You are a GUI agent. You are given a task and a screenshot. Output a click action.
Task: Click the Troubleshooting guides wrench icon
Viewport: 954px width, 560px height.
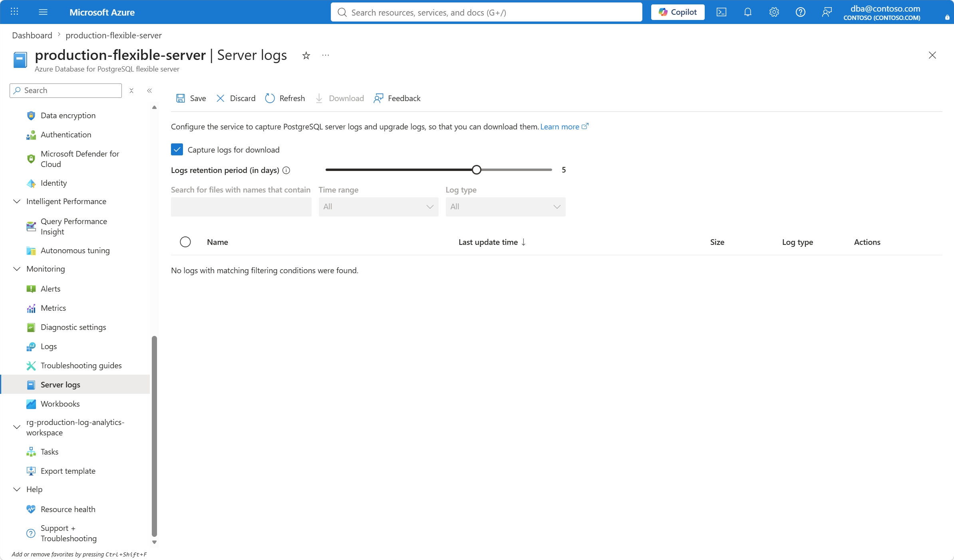(x=31, y=365)
